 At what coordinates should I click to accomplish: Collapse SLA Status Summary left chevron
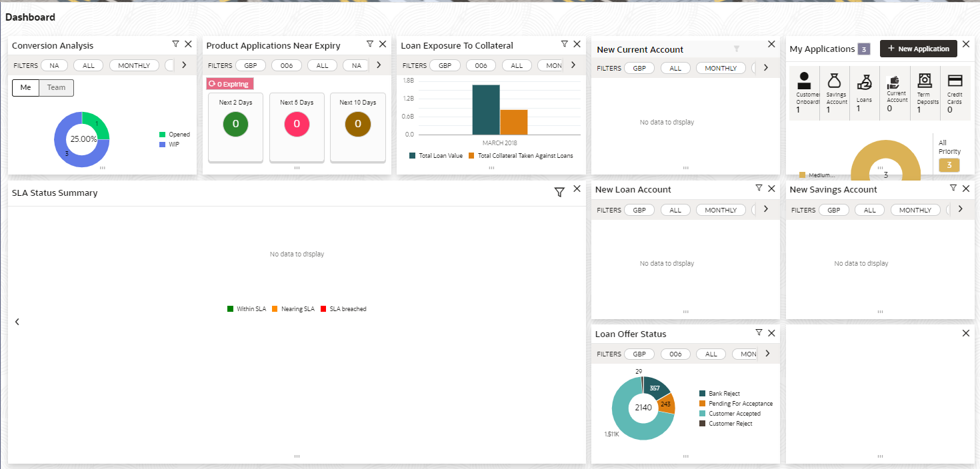coord(17,322)
